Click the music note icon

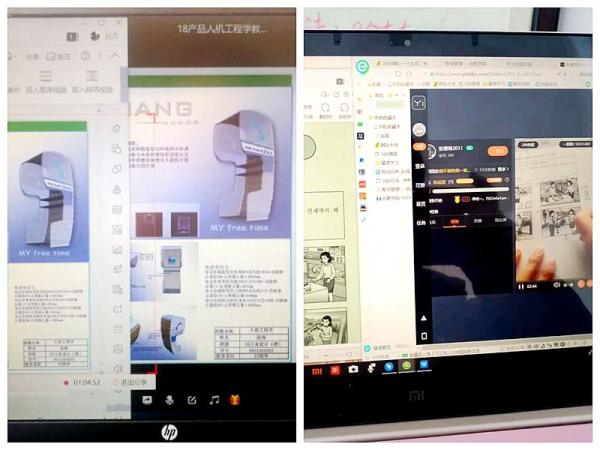(214, 400)
